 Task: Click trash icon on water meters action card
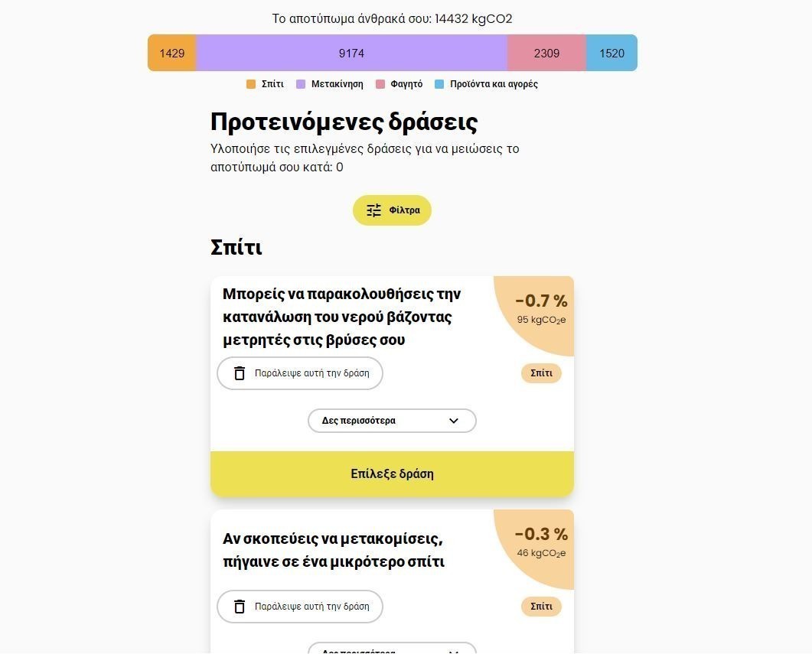pos(240,373)
